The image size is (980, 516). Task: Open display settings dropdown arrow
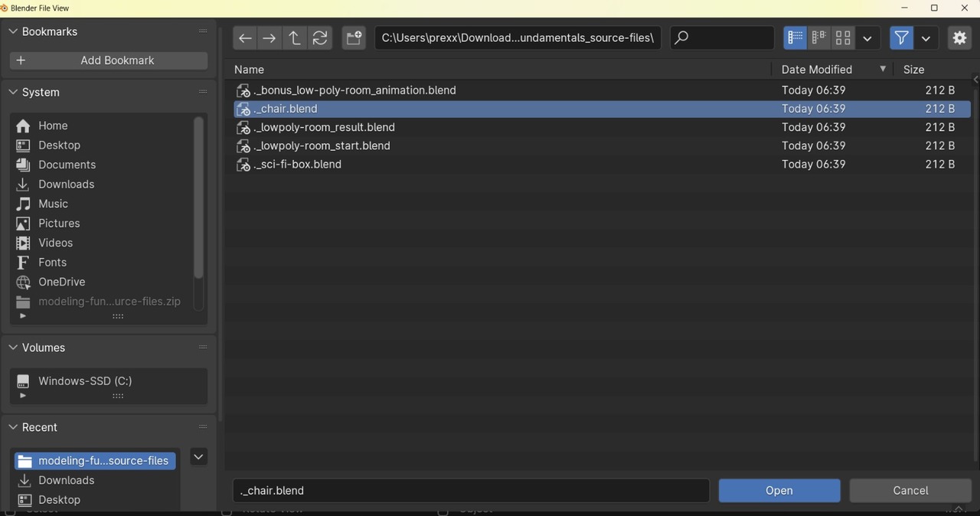867,38
